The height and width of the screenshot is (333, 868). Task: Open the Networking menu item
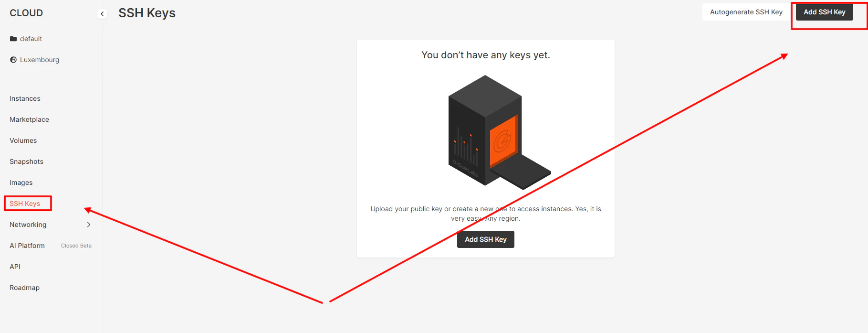coord(28,225)
